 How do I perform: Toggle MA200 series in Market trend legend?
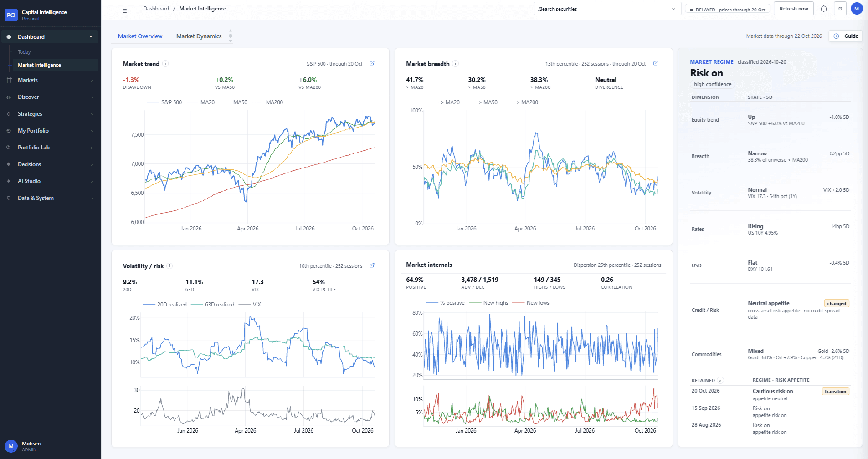pyautogui.click(x=267, y=102)
